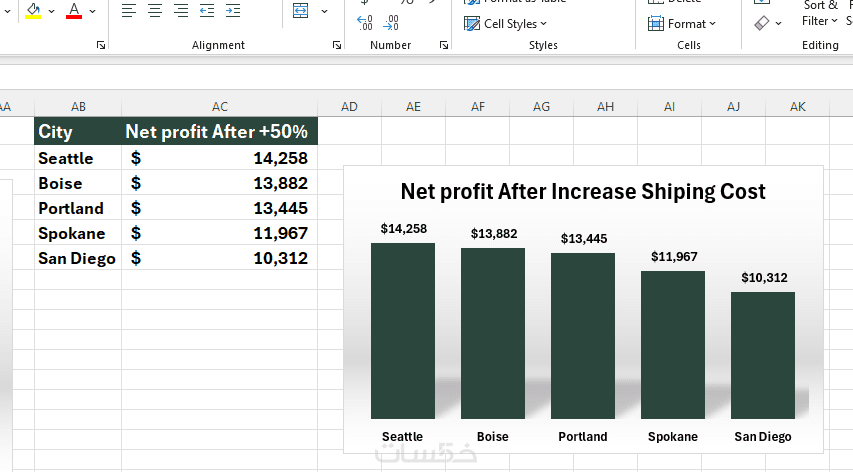Click the yellow Fill Color bucket
Image resolution: width=853 pixels, height=472 pixels.
pos(33,10)
